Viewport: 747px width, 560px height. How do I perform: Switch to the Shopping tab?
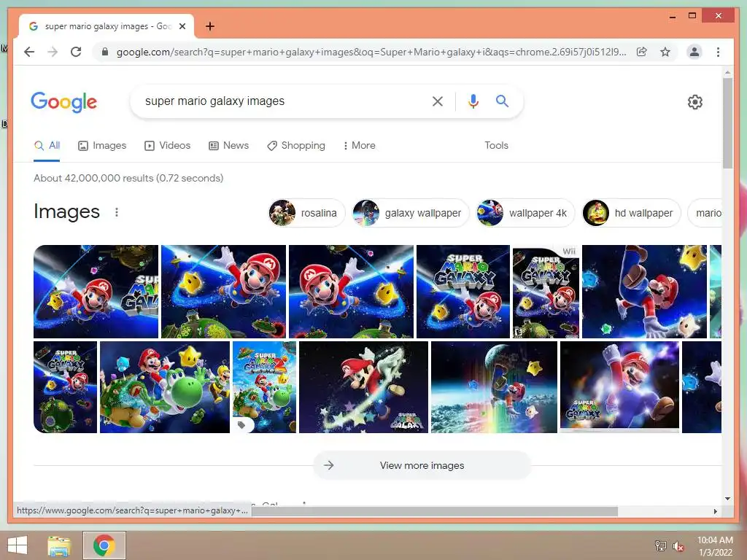pyautogui.click(x=296, y=146)
